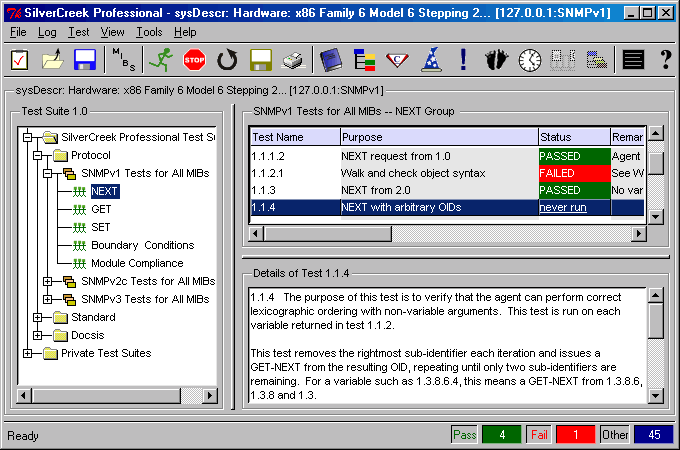
Task: Click the checklist clipboard toolbar icon
Action: pos(20,60)
